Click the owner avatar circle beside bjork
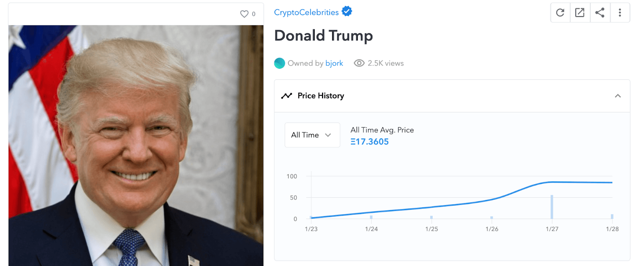Viewport: 644px width, 266px height. point(279,63)
